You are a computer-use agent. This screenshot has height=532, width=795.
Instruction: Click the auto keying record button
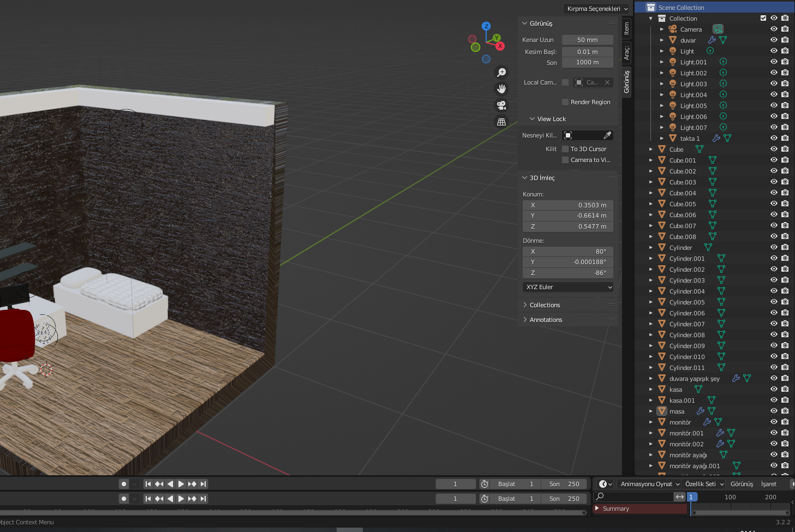coord(124,484)
